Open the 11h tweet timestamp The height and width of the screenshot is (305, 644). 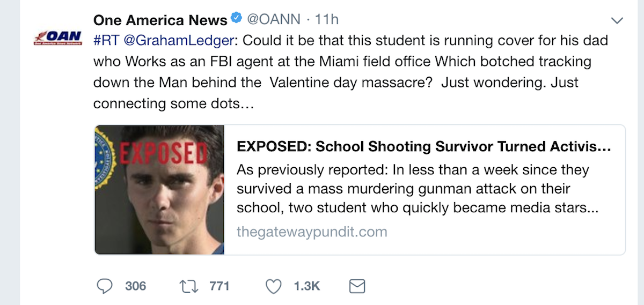(327, 20)
